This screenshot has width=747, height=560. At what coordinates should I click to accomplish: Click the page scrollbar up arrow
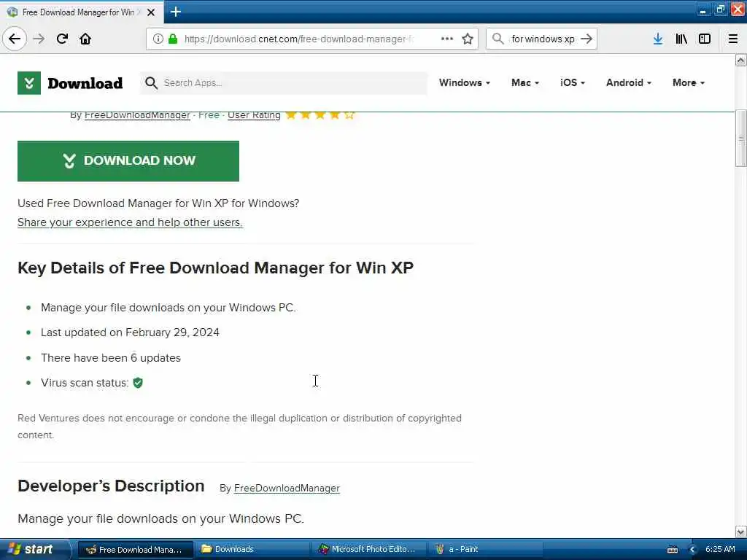(x=740, y=60)
